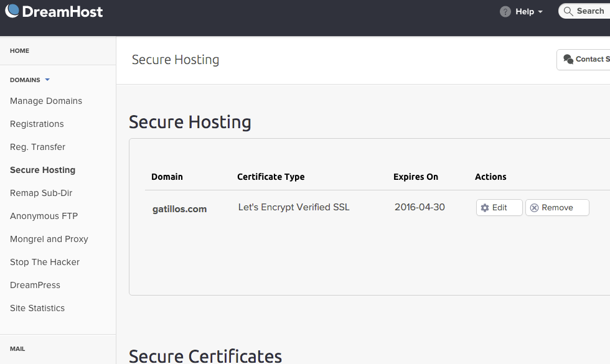Screen dimensions: 610x364
Task: Collapse the Domains section arrow
Action: pos(47,80)
